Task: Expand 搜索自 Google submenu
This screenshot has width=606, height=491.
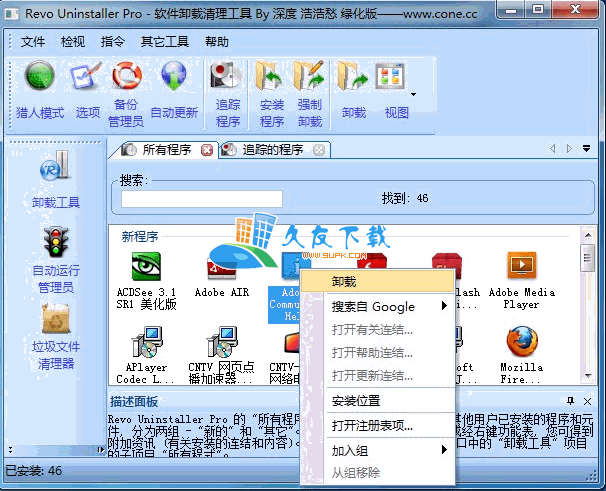Action: [377, 307]
